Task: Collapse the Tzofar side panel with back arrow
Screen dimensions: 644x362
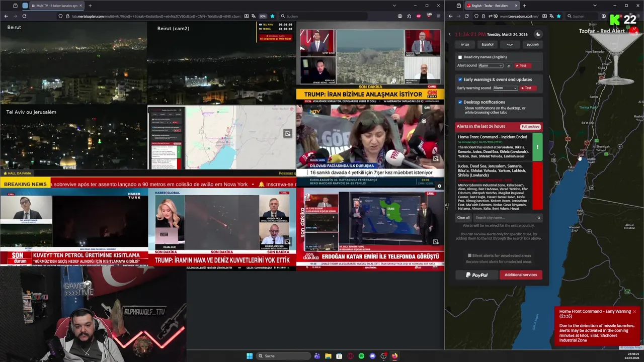Action: tap(450, 34)
